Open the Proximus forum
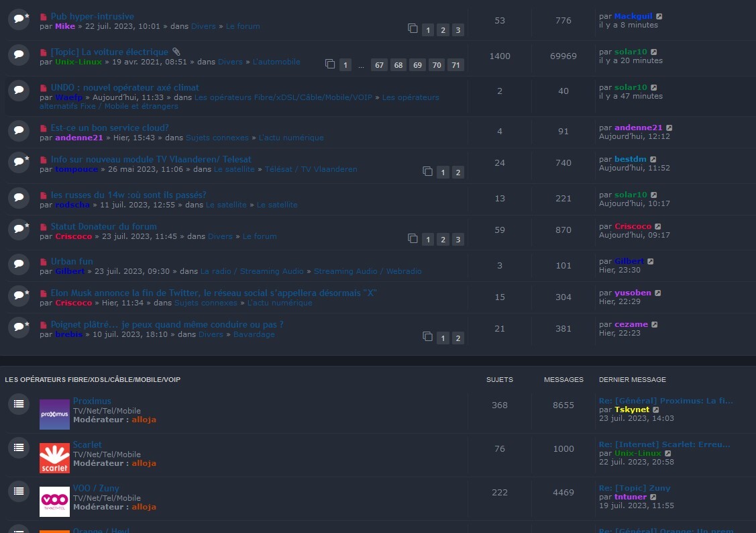 (x=92, y=401)
